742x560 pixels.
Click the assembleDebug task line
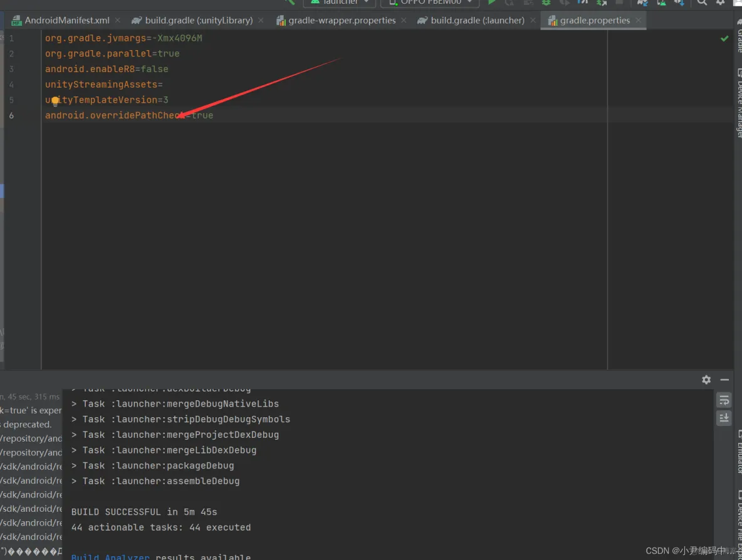[x=155, y=481]
